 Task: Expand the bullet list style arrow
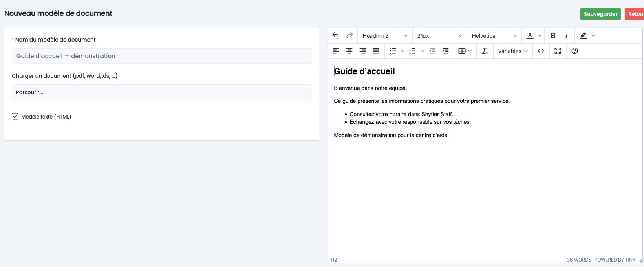[x=402, y=51]
